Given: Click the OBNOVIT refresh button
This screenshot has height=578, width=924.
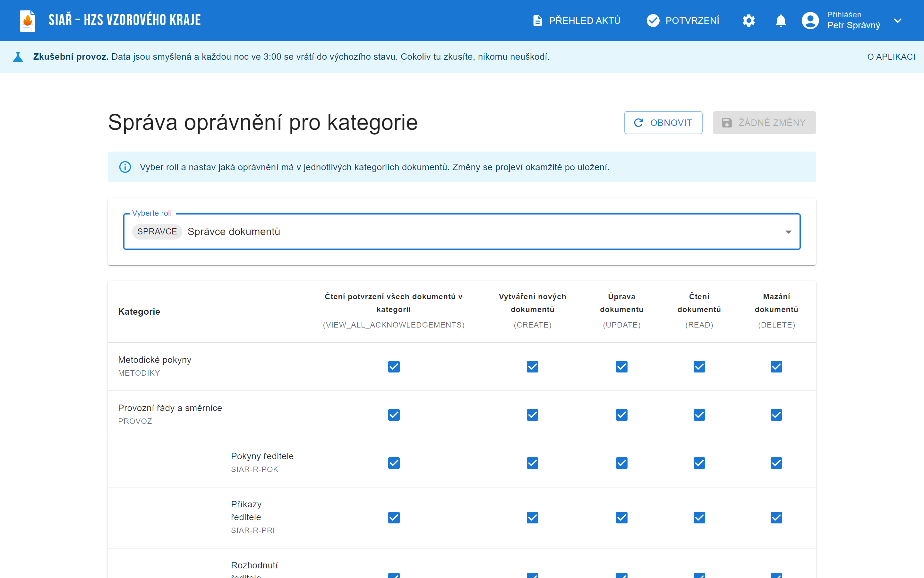Looking at the screenshot, I should click(x=663, y=123).
